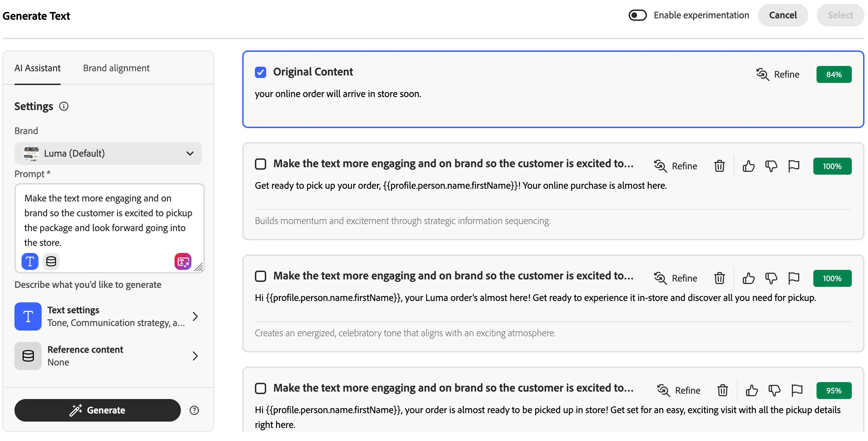Check the 'Luma order's almost here' variation checkbox
The height and width of the screenshot is (441, 868).
[x=261, y=276]
